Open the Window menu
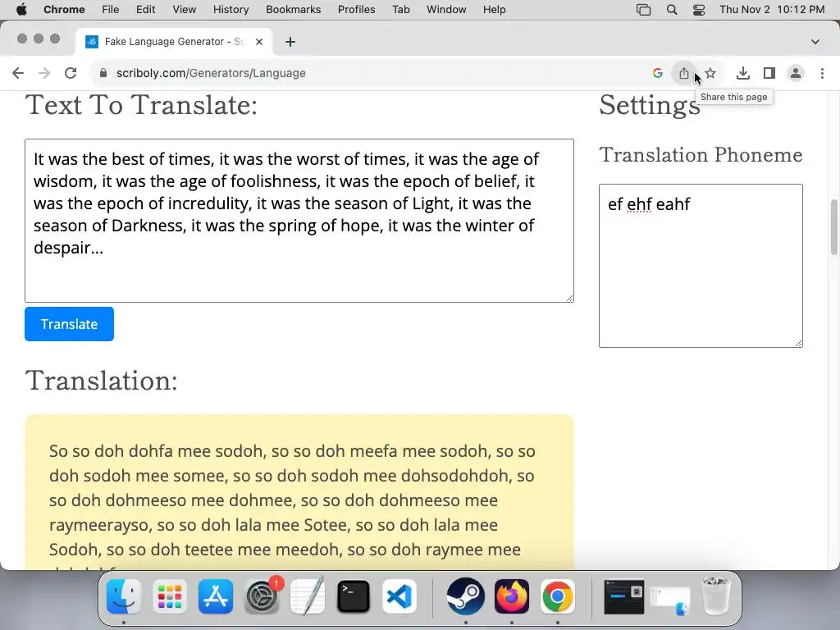The width and height of the screenshot is (840, 630). point(446,10)
